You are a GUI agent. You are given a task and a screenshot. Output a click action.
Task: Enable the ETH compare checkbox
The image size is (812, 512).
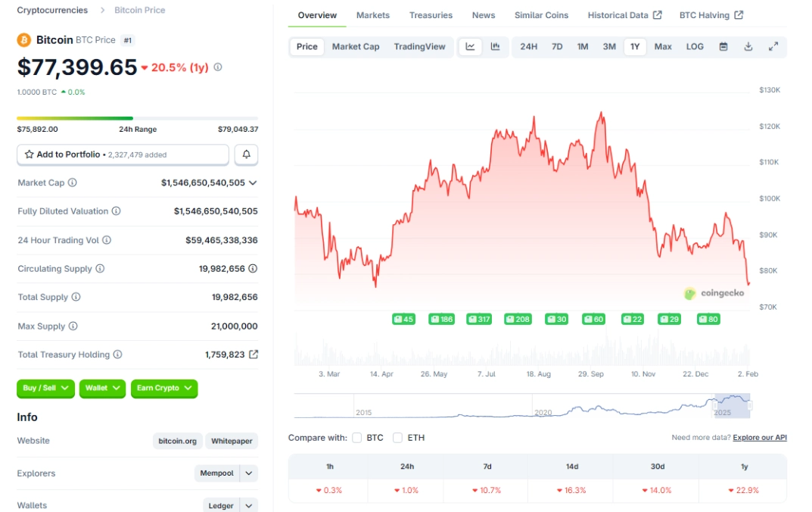click(397, 437)
